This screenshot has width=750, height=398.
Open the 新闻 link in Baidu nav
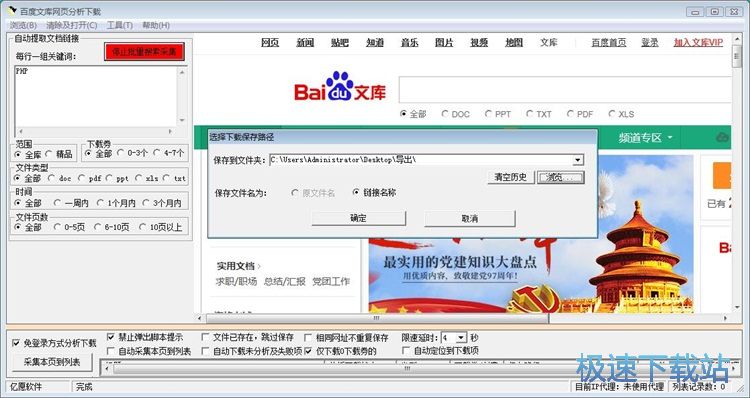pyautogui.click(x=305, y=43)
